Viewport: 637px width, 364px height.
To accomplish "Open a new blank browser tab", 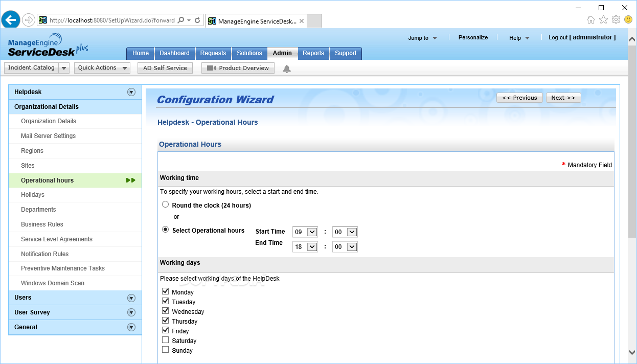I will tap(314, 21).
